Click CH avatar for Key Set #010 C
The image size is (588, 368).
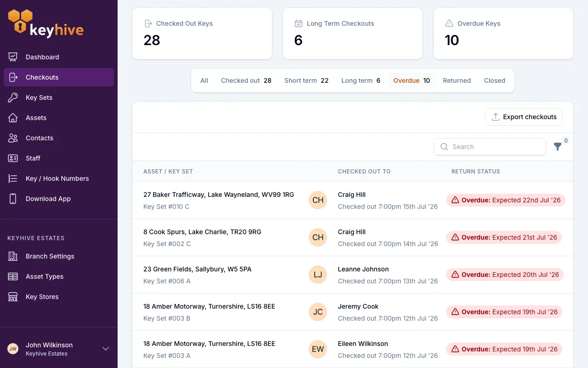pyautogui.click(x=318, y=200)
